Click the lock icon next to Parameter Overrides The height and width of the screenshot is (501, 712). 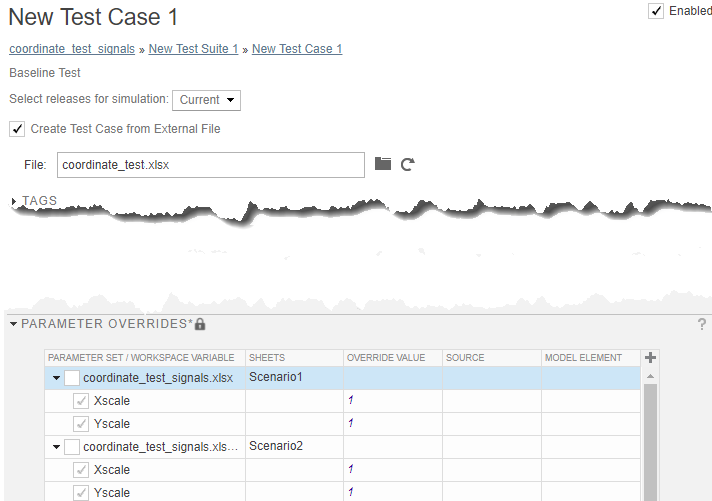pyautogui.click(x=200, y=324)
